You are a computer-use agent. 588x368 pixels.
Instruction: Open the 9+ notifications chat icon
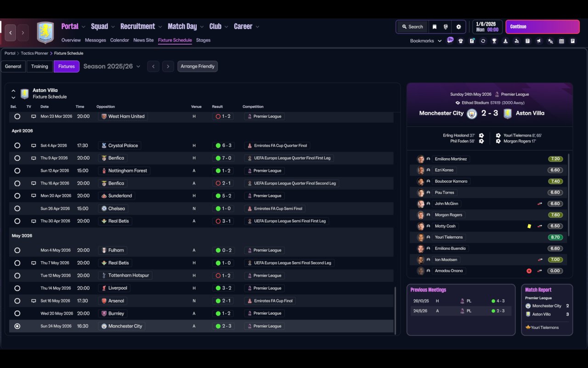point(450,40)
